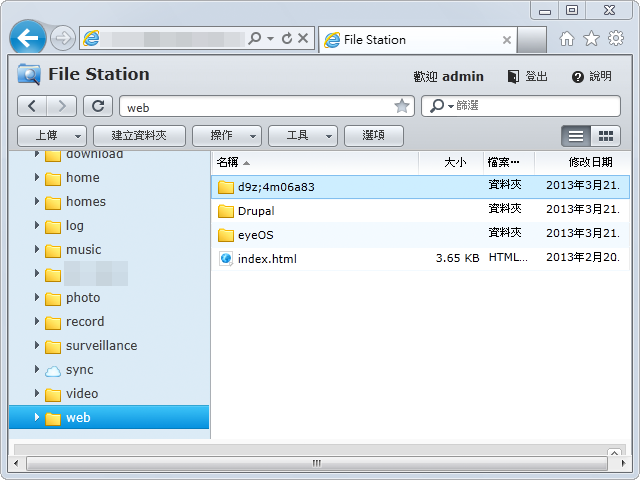Screen dimensions: 640x480
Task: Click the File Station logo icon
Action: pos(29,74)
